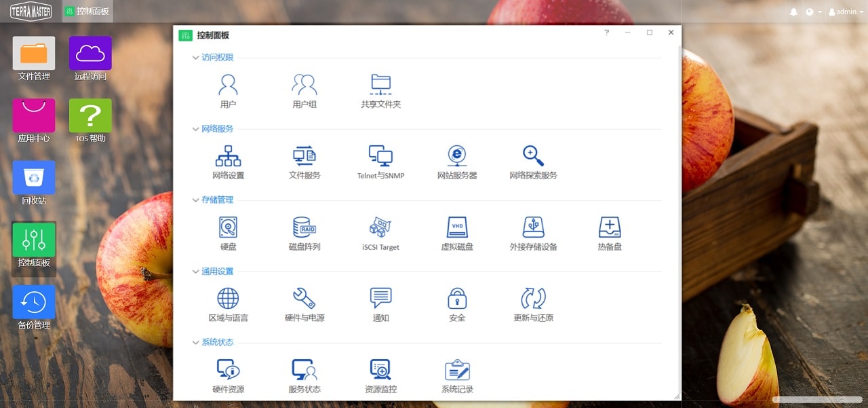
Task: Collapse the 访问权限 section
Action: click(x=196, y=58)
